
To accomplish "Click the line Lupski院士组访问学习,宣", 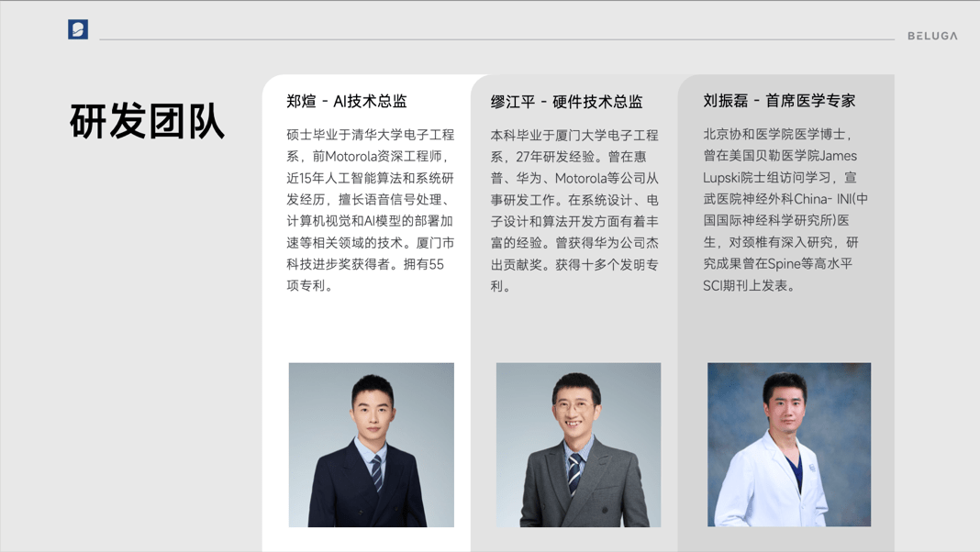I will point(779,177).
